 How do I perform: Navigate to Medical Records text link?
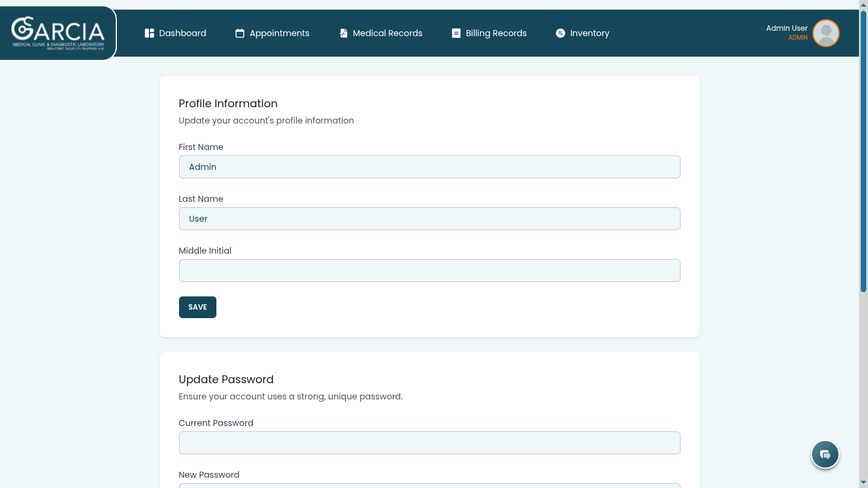point(388,33)
